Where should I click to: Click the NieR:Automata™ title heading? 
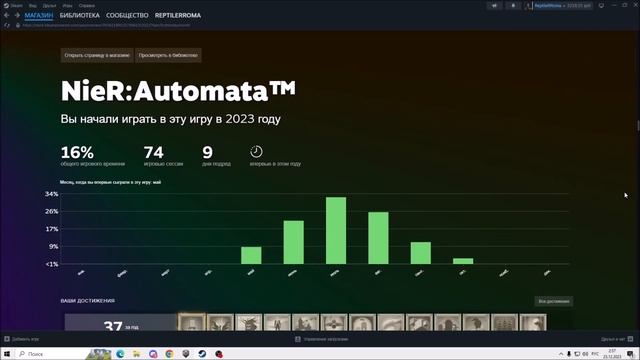pyautogui.click(x=178, y=91)
